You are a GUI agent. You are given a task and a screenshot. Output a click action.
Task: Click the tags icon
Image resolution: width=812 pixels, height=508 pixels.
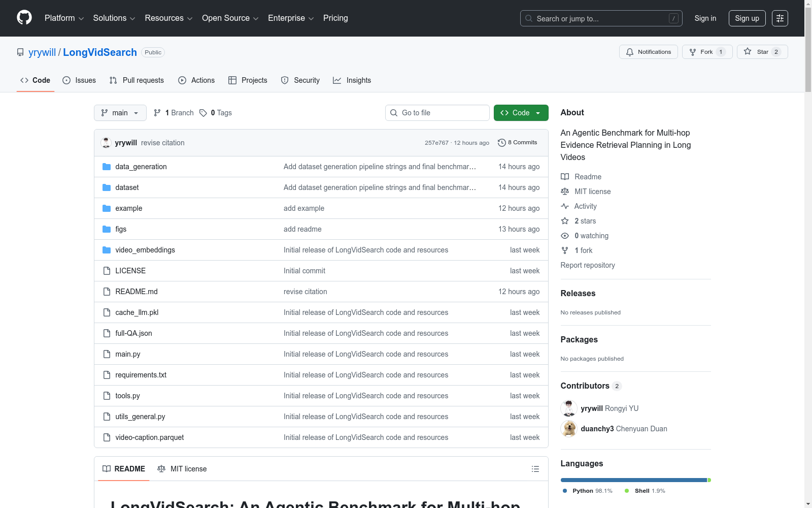tap(203, 113)
